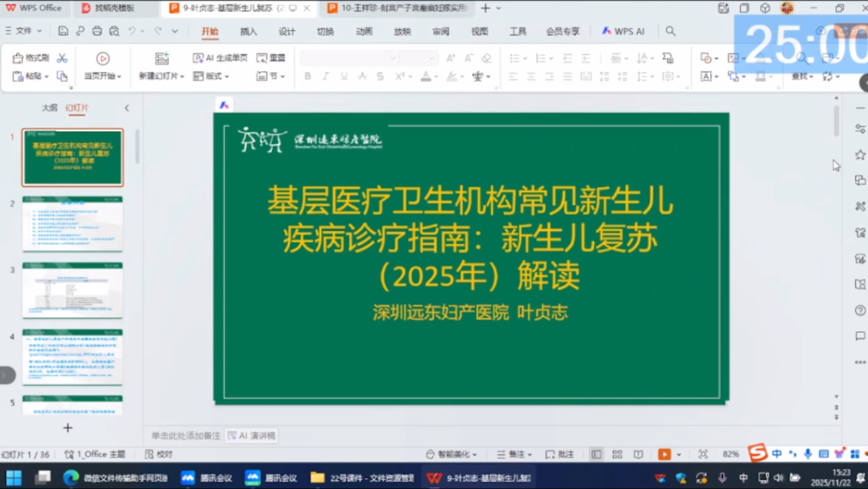Click the Cut scissors icon
868x489 pixels.
pos(62,58)
